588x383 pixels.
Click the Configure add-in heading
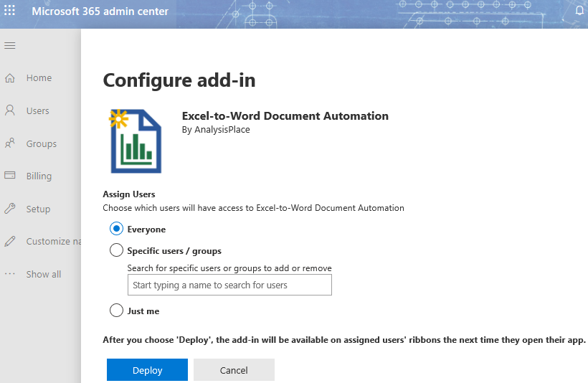click(179, 80)
